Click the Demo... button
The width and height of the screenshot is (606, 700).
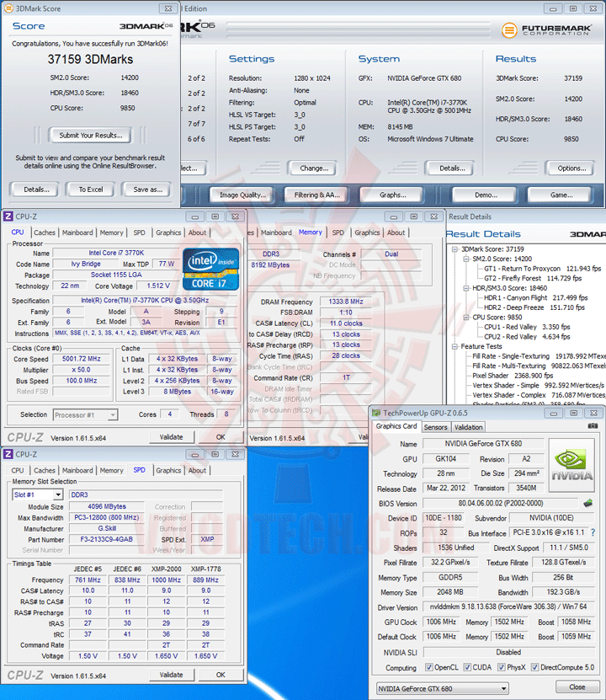[x=486, y=195]
